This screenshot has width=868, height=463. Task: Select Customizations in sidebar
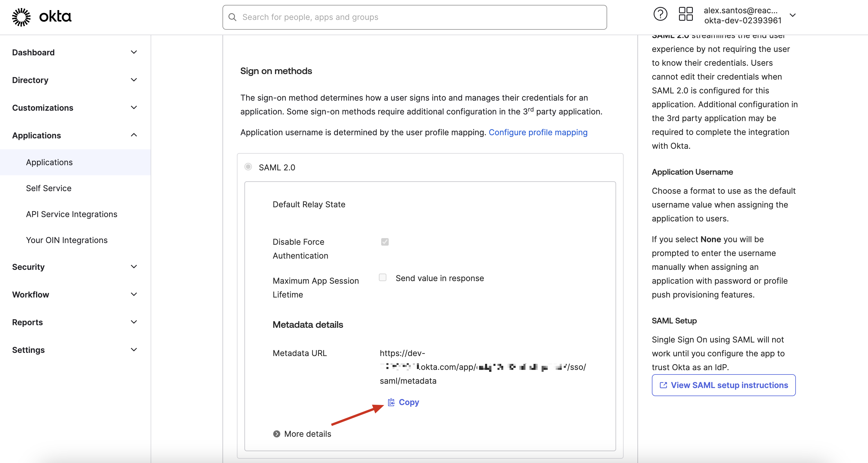pyautogui.click(x=43, y=108)
